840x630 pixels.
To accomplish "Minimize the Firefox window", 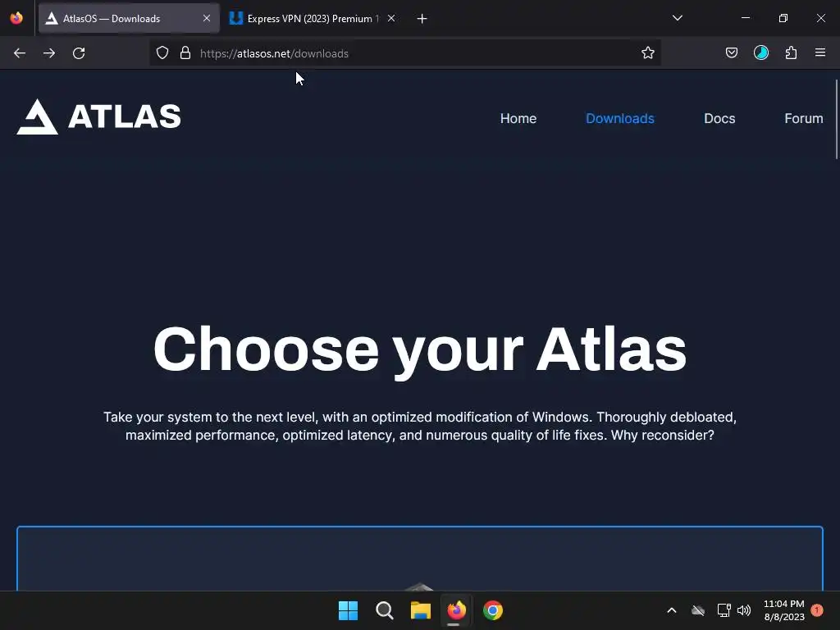I will point(746,18).
